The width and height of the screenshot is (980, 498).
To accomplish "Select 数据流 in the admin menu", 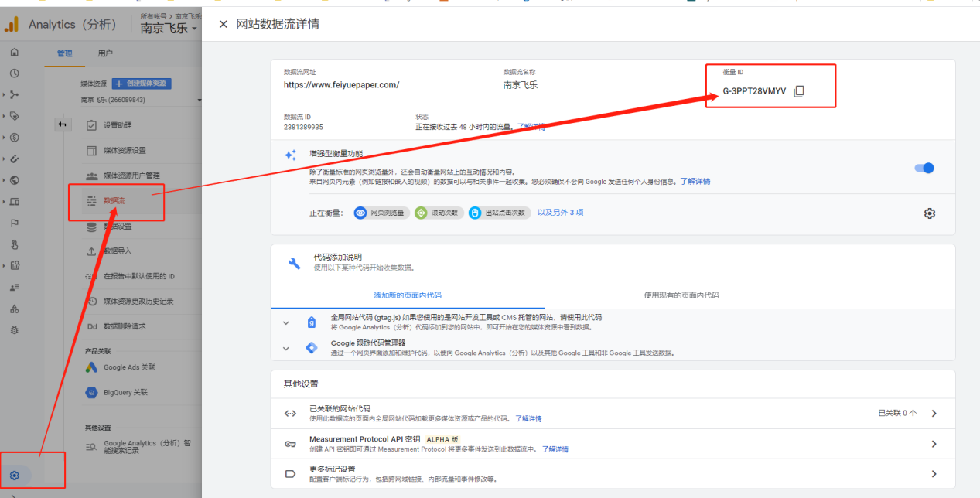I will click(114, 200).
